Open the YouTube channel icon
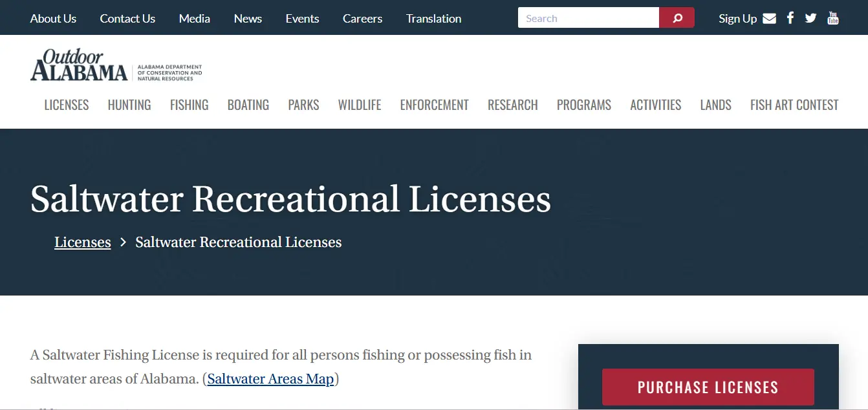The width and height of the screenshot is (868, 410). pos(833,17)
